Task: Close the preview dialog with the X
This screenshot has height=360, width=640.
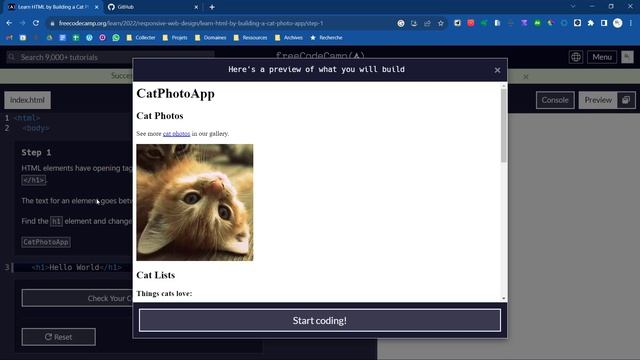Action: [x=497, y=70]
